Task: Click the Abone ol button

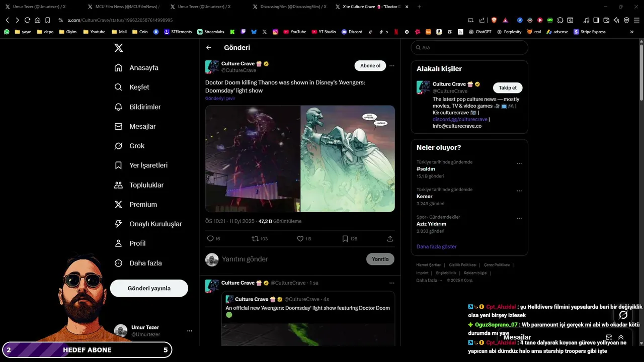Action: (370, 66)
